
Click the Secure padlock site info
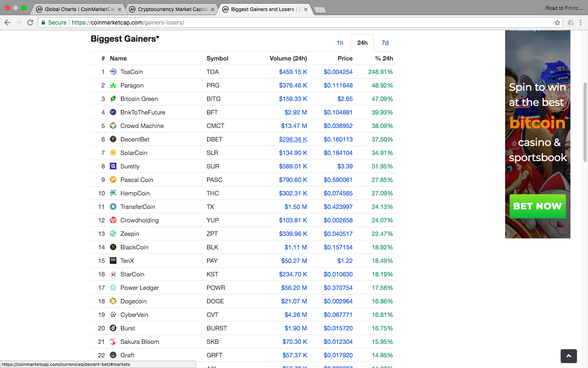point(54,22)
